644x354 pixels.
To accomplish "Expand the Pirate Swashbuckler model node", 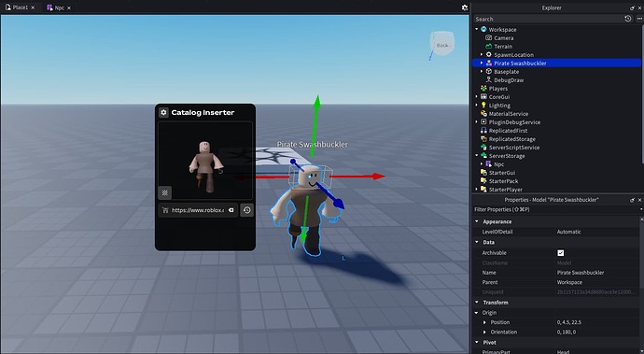I will click(482, 63).
